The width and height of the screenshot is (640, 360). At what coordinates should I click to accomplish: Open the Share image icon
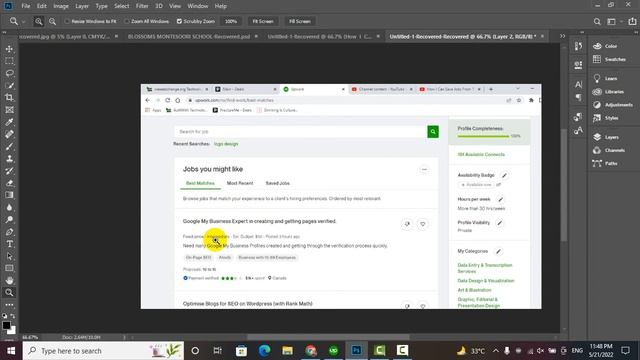pyautogui.click(x=632, y=22)
